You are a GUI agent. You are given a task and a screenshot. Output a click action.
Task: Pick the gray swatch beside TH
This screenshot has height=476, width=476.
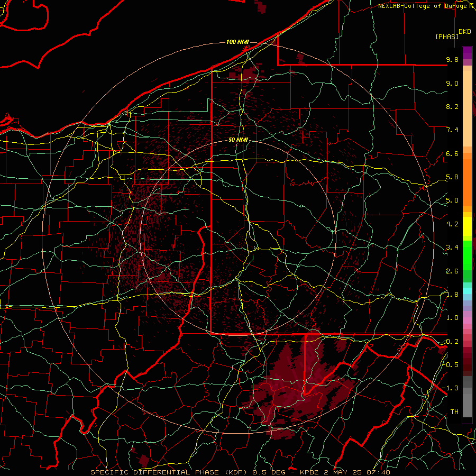[467, 406]
